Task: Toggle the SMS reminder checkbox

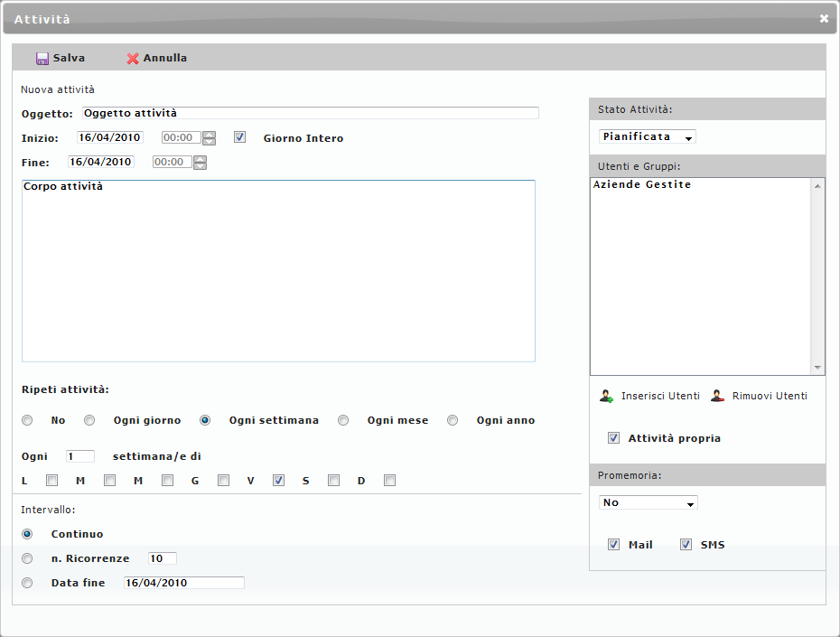Action: click(x=686, y=545)
